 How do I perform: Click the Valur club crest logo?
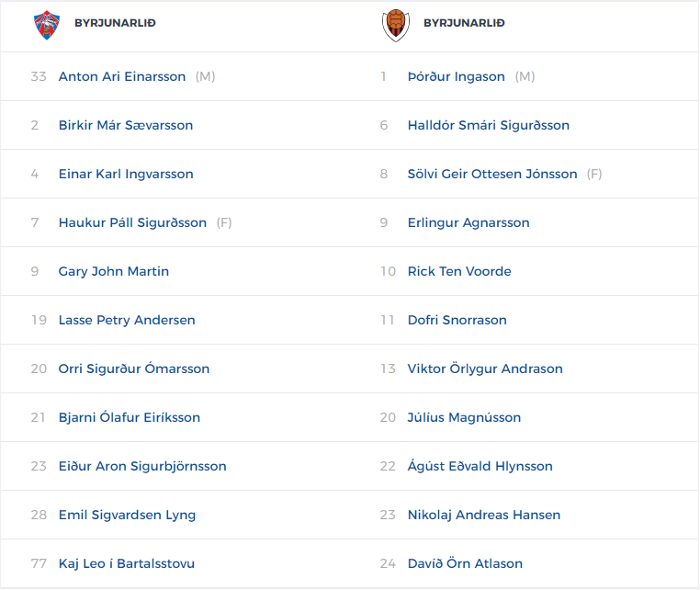click(47, 26)
